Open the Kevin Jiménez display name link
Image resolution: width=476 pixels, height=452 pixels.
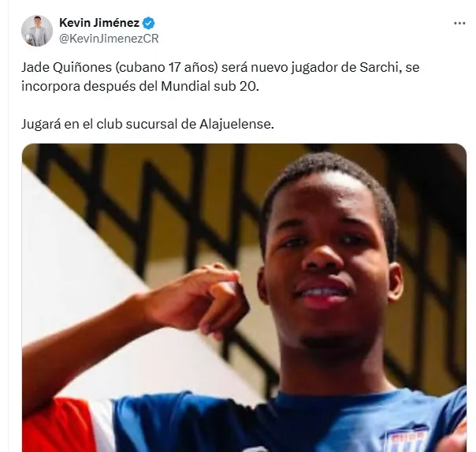click(99, 23)
